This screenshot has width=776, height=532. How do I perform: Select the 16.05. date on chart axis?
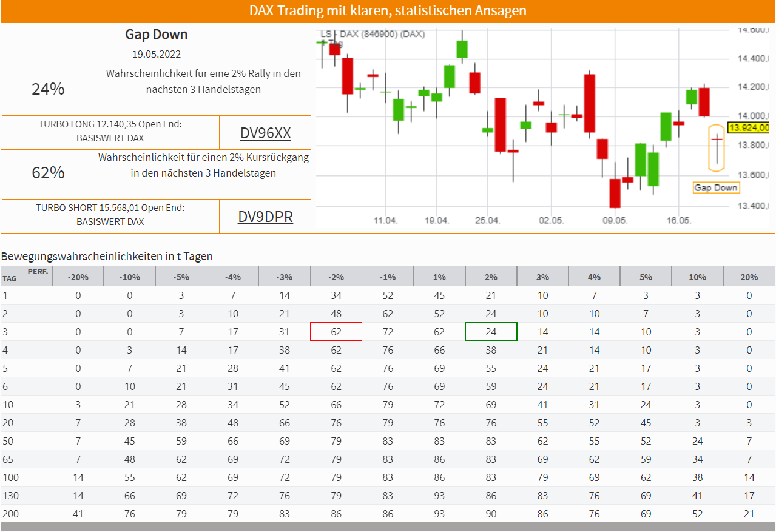pyautogui.click(x=679, y=221)
